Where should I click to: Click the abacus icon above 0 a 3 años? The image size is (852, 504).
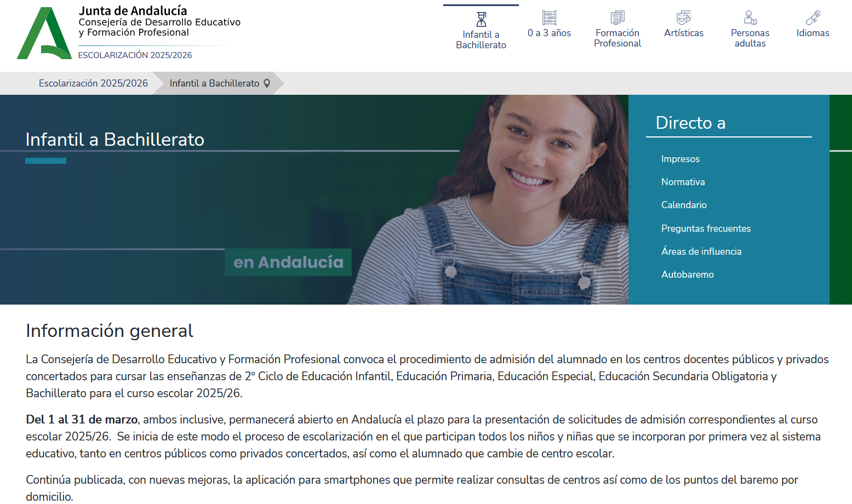(549, 18)
